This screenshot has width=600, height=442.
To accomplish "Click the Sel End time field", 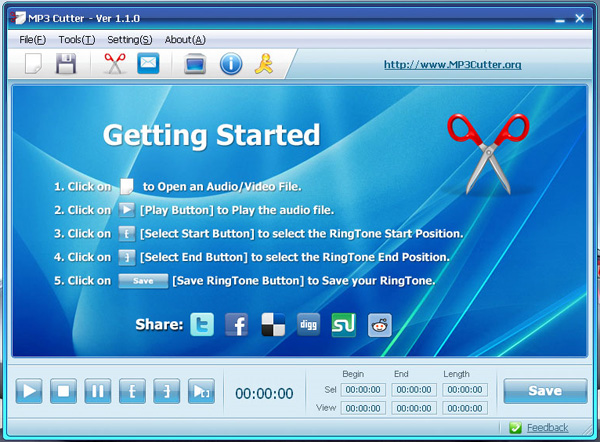I will (x=414, y=390).
